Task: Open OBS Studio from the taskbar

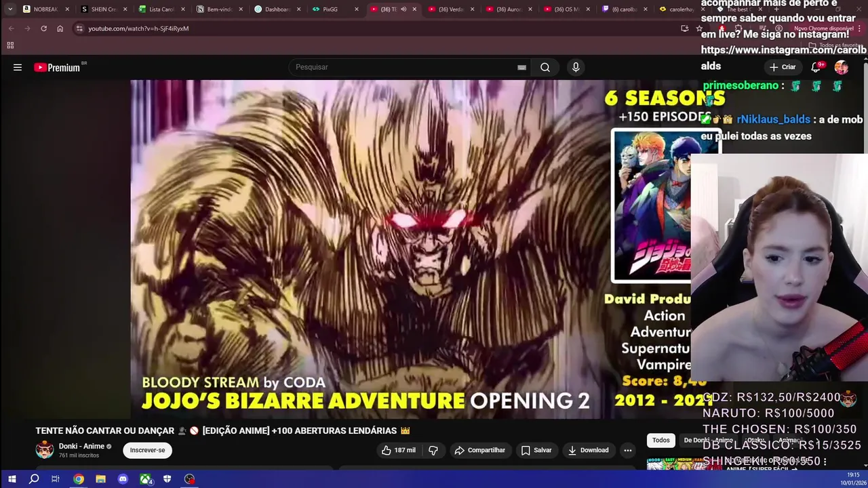Action: coord(189,479)
